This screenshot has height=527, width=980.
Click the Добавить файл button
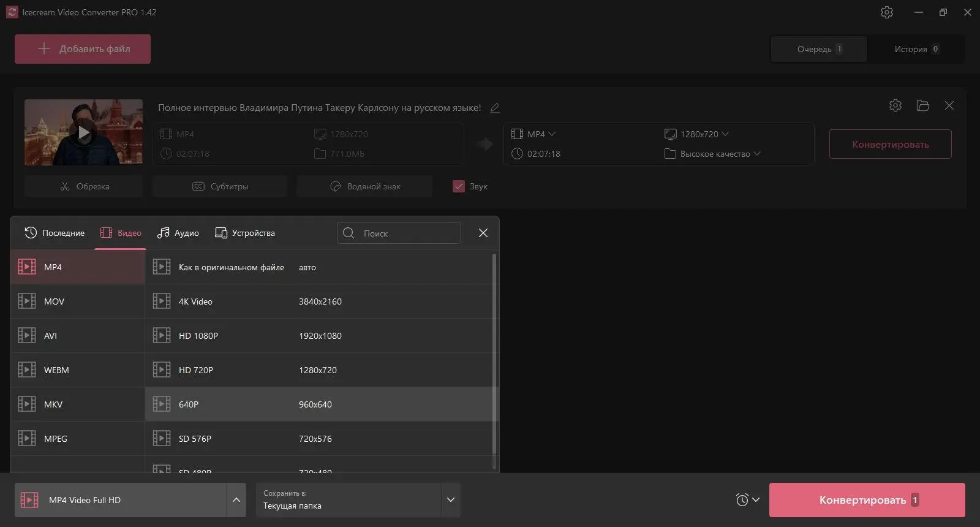[x=83, y=49]
